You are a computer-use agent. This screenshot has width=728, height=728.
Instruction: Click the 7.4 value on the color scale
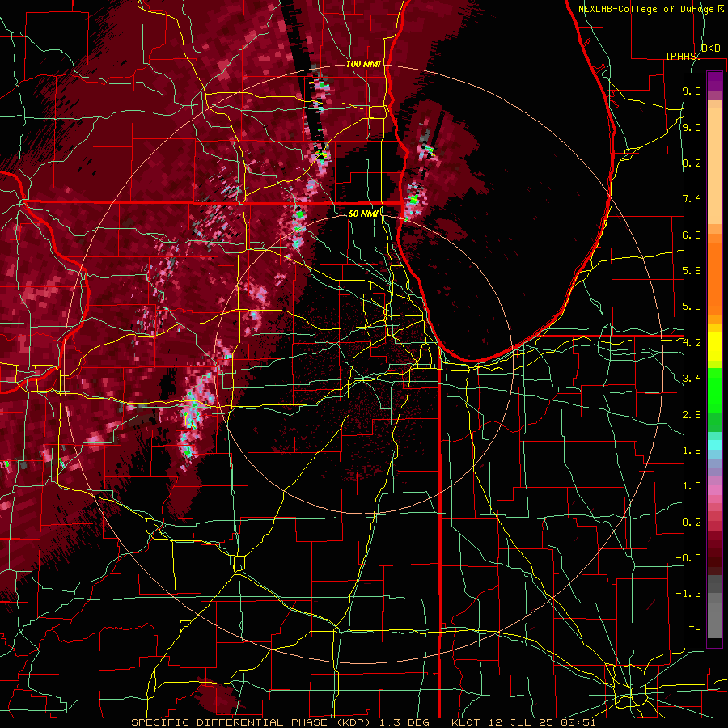[692, 199]
